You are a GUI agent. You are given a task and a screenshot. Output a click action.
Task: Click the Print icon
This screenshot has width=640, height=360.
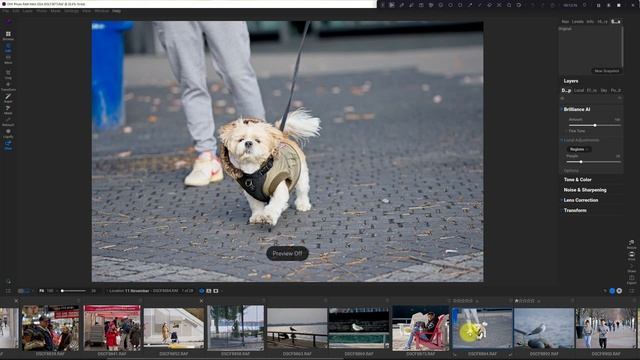[631, 256]
